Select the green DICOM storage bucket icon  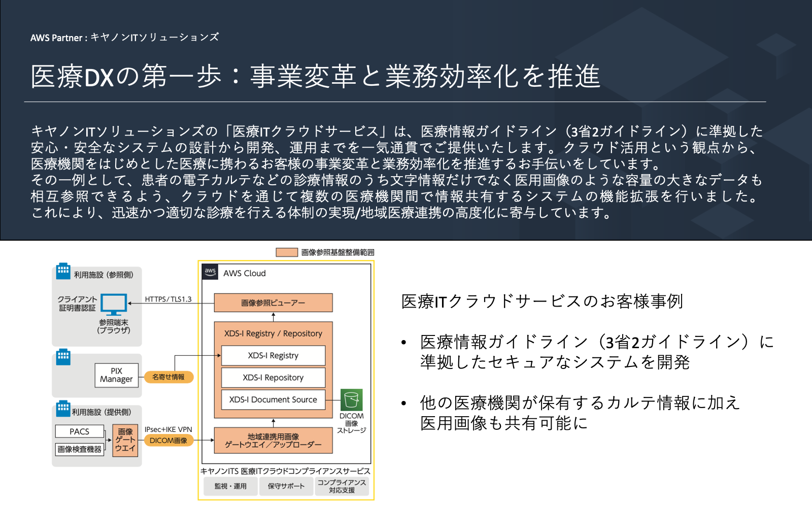(351, 400)
